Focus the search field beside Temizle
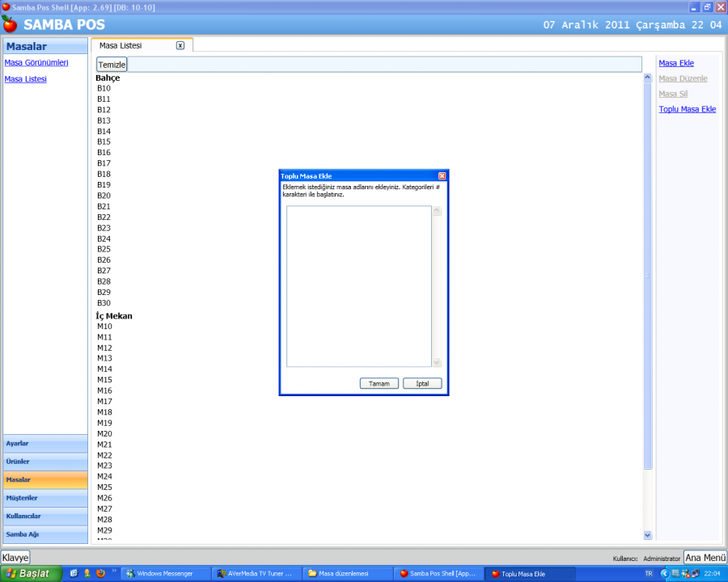The height and width of the screenshot is (582, 728). pos(384,65)
